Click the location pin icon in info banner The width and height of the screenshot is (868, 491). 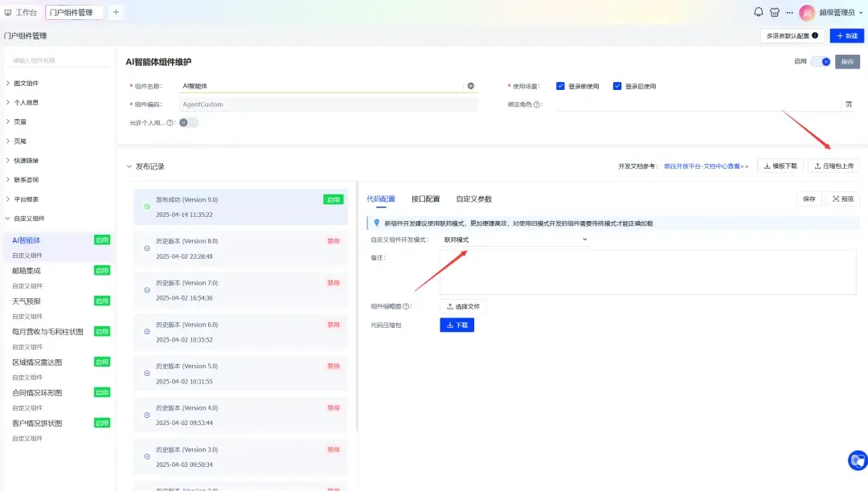[x=376, y=223]
